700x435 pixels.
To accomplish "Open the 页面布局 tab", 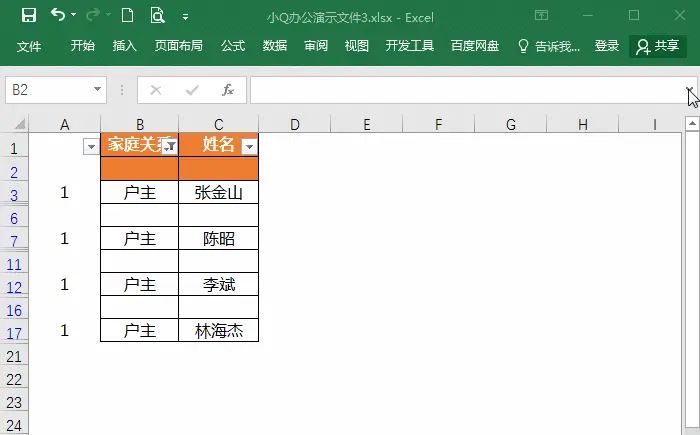I will [x=179, y=46].
